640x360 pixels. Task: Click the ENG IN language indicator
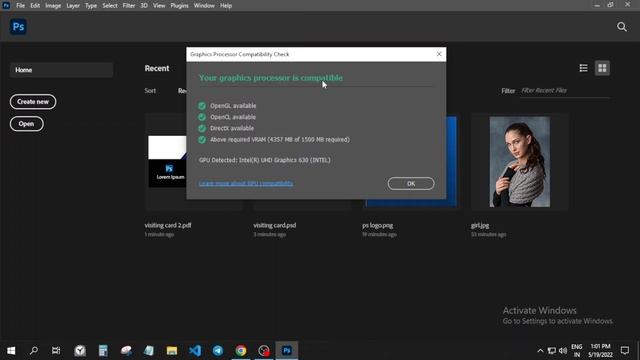[x=577, y=351]
